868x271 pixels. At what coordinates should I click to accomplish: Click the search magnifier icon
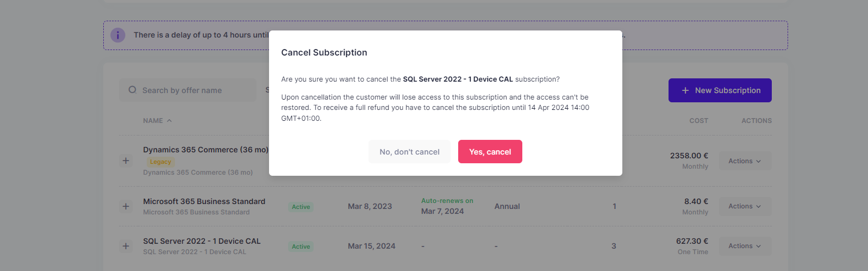point(132,90)
